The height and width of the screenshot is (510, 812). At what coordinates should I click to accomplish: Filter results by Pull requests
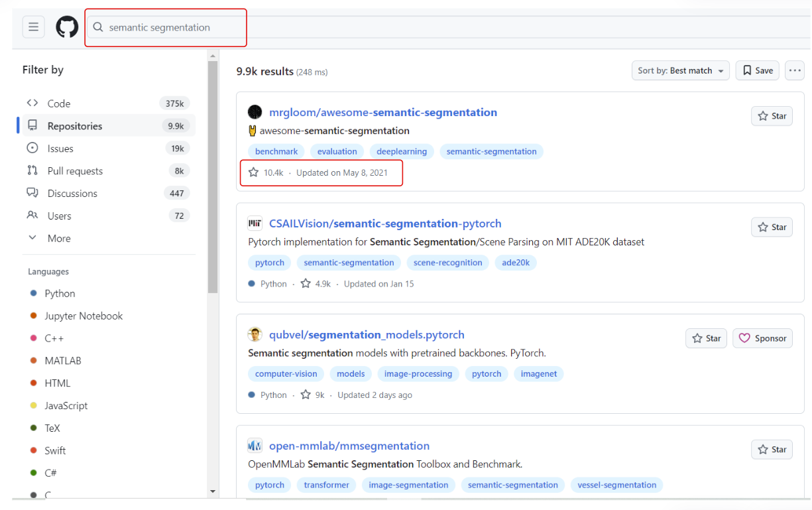pos(107,171)
